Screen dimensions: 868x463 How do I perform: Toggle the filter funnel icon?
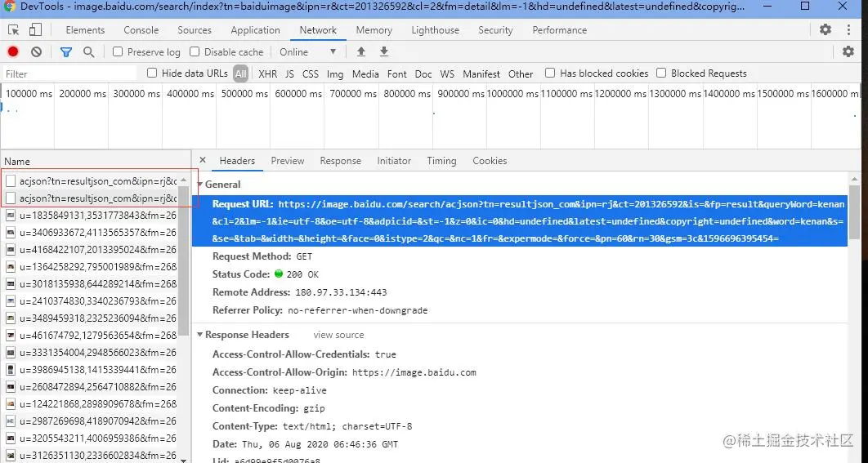(x=66, y=52)
